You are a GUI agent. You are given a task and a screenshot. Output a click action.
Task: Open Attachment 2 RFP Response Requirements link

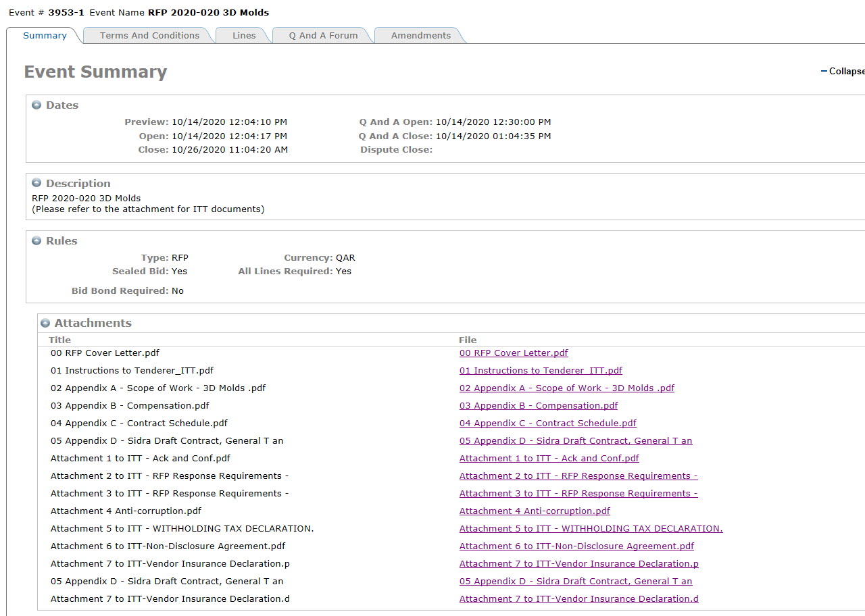coord(578,476)
